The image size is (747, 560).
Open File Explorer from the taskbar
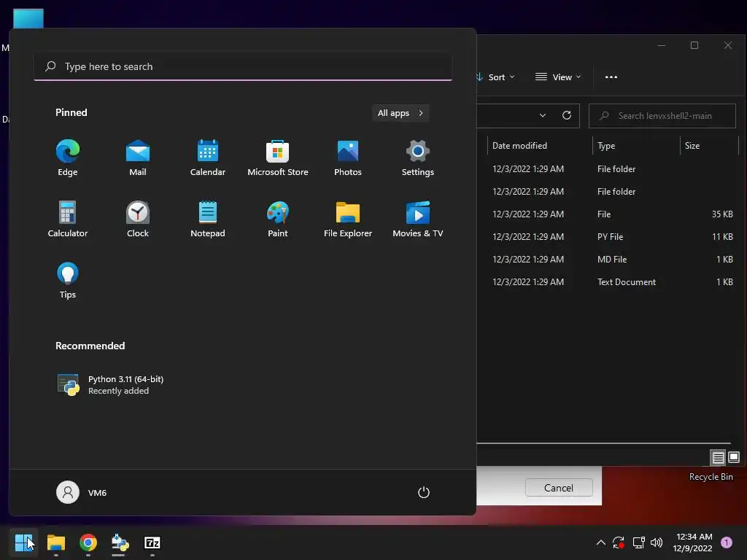click(55, 542)
